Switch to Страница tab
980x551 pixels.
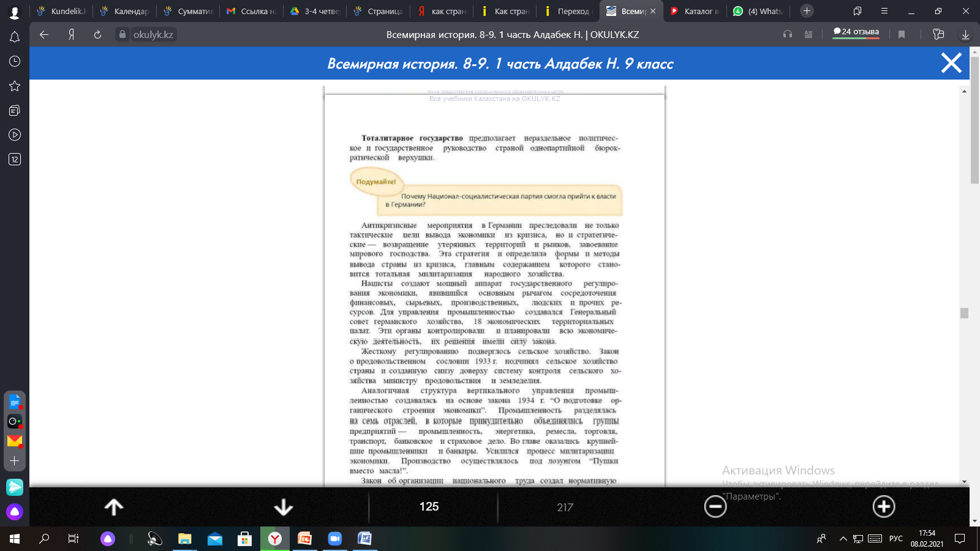pyautogui.click(x=379, y=11)
